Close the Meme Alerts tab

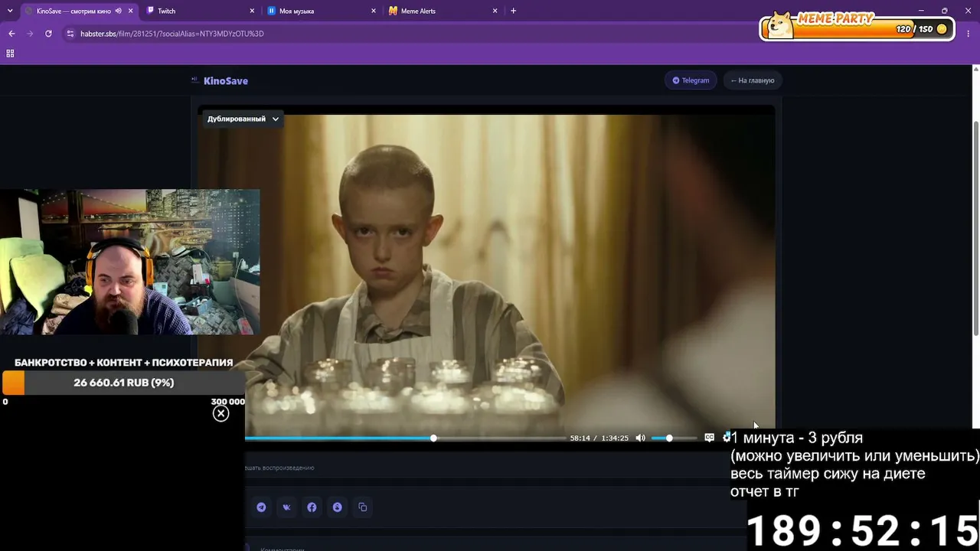tap(495, 11)
